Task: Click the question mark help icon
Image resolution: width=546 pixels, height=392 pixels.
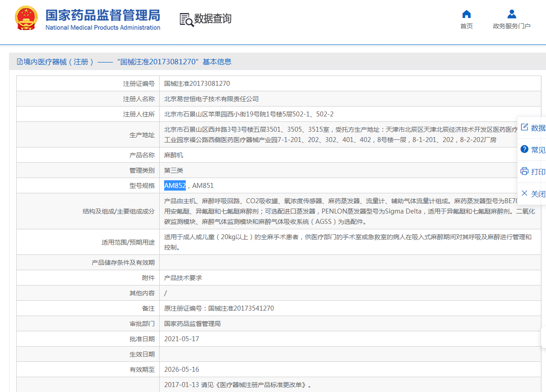Action: tap(524, 149)
